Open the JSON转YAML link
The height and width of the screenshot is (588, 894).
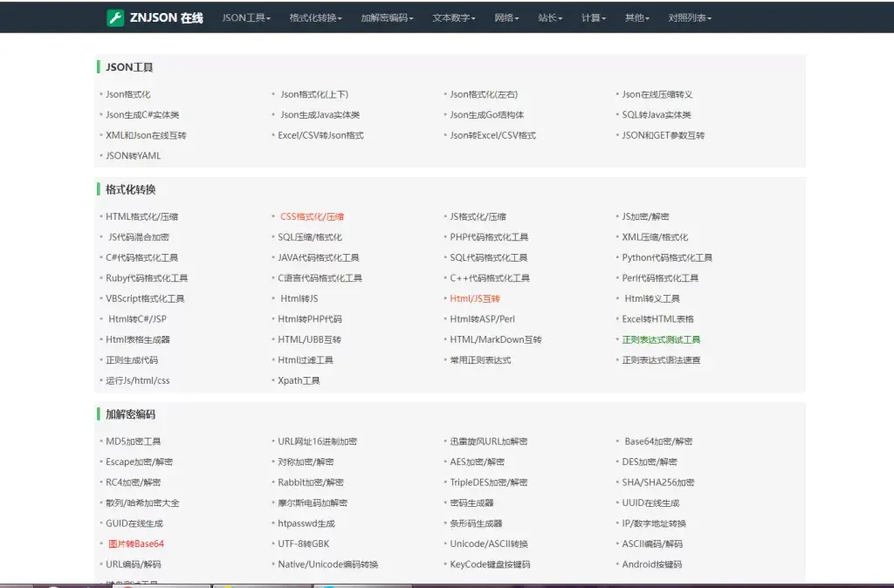(x=134, y=155)
